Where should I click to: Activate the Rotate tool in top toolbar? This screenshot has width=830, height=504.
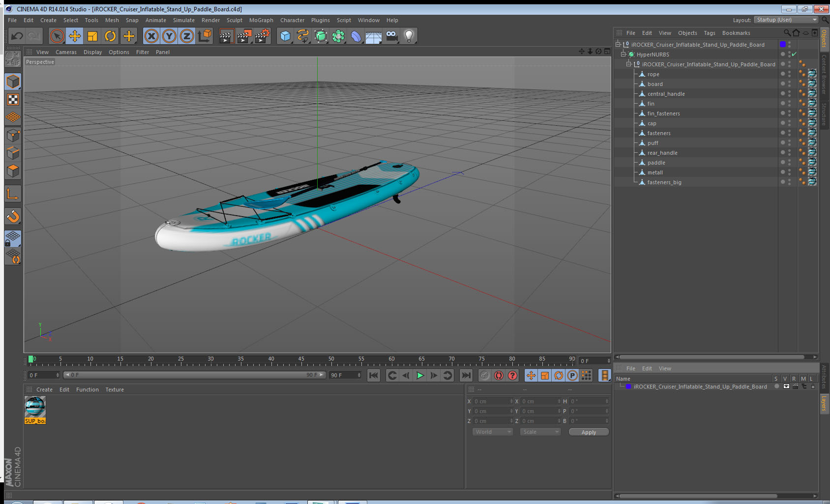(x=110, y=36)
